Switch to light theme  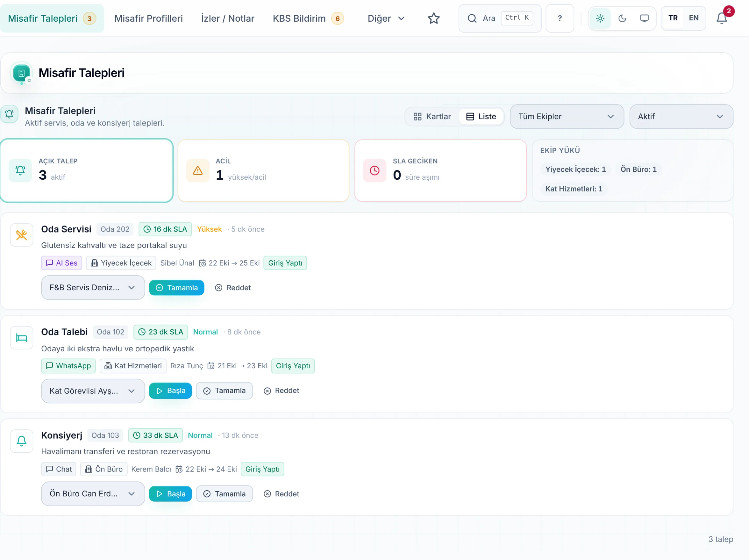point(600,18)
